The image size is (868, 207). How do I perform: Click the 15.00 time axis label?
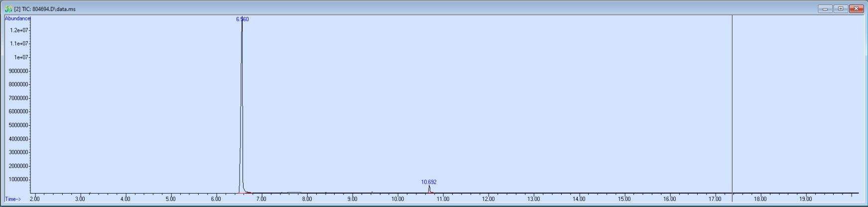624,199
